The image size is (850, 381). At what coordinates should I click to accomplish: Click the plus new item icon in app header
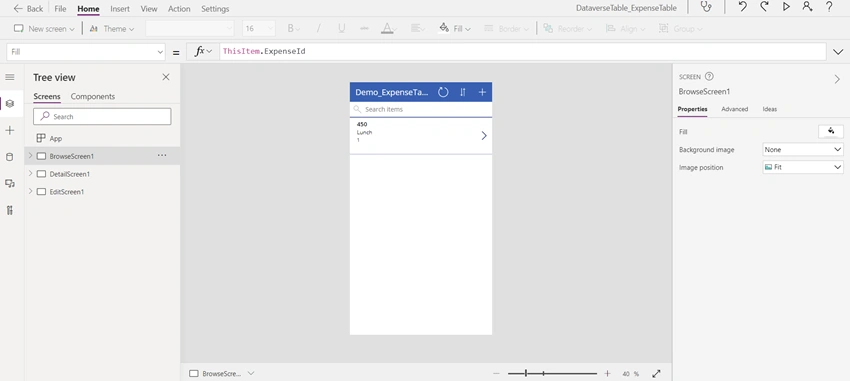[x=482, y=92]
